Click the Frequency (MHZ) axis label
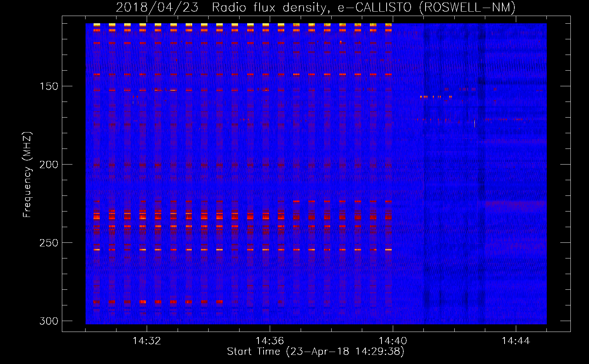Viewport: 589px width, 364px height. click(27, 175)
